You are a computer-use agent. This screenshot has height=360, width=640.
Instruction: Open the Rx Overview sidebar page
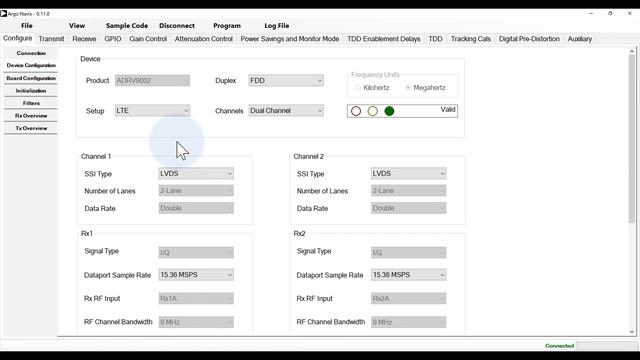click(31, 116)
